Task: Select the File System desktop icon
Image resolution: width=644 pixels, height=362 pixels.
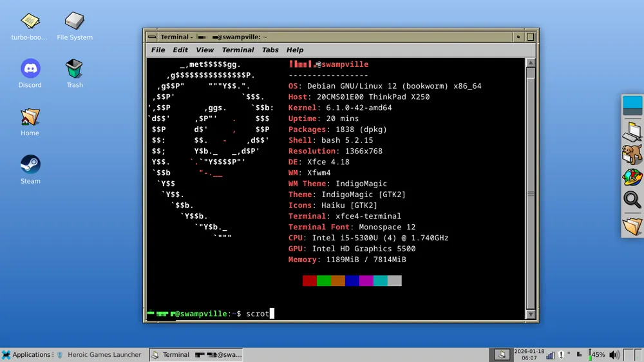Action: pyautogui.click(x=75, y=21)
